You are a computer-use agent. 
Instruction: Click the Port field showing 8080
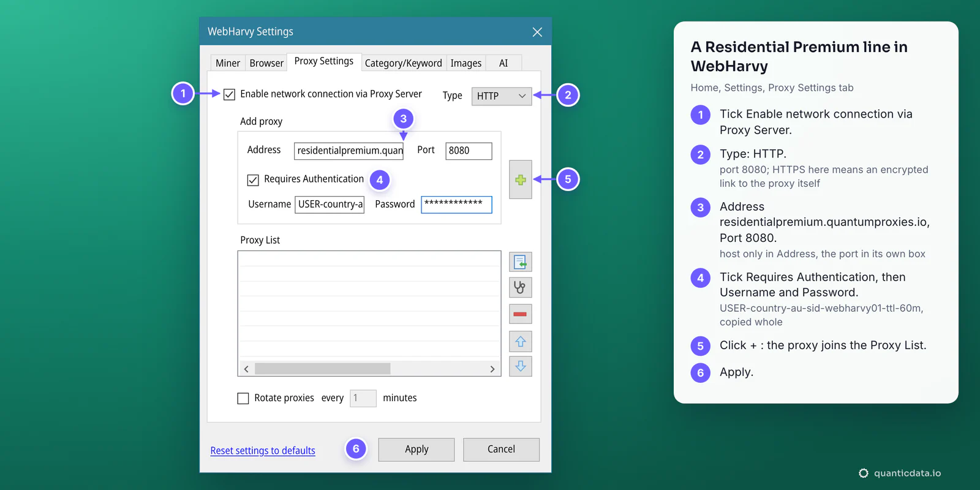[469, 151]
